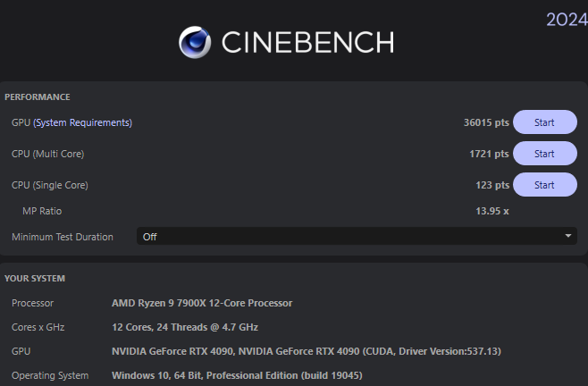The width and height of the screenshot is (588, 386).
Task: Click the 2024 version label
Action: coord(567,20)
